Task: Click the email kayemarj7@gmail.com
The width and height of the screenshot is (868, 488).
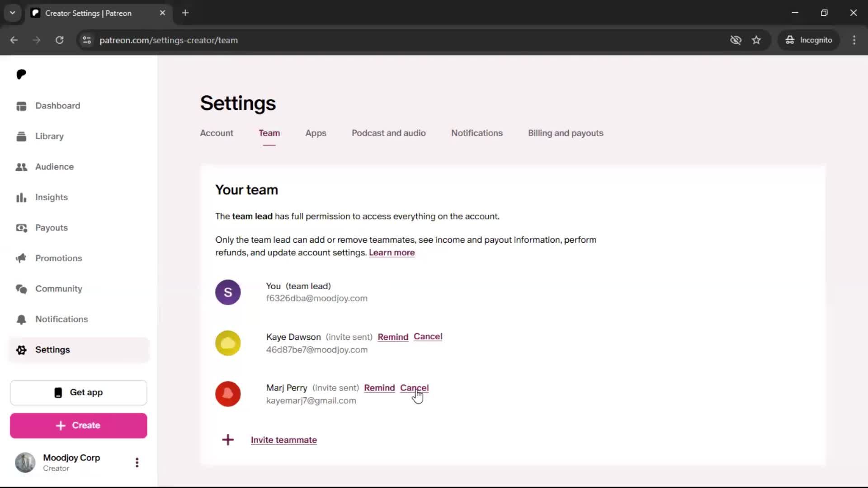Action: pyautogui.click(x=311, y=401)
